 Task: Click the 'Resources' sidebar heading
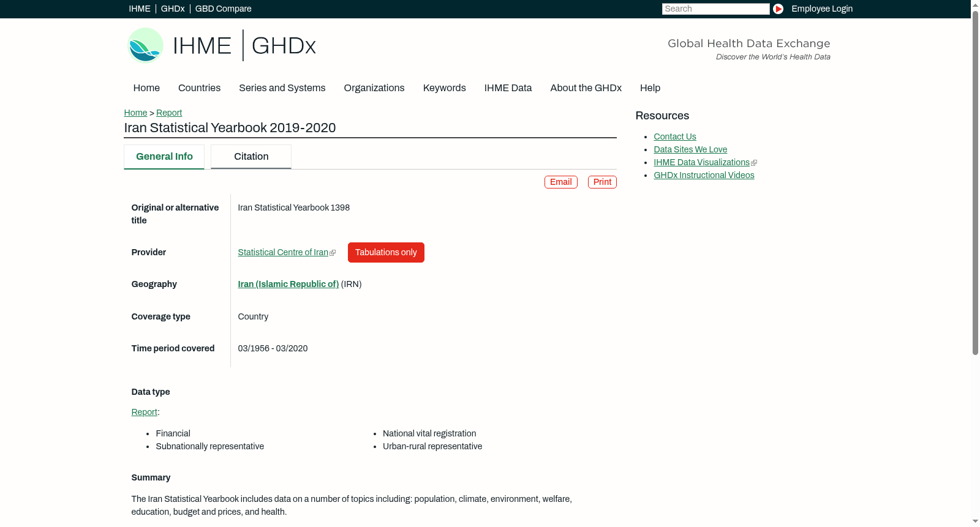tap(662, 116)
